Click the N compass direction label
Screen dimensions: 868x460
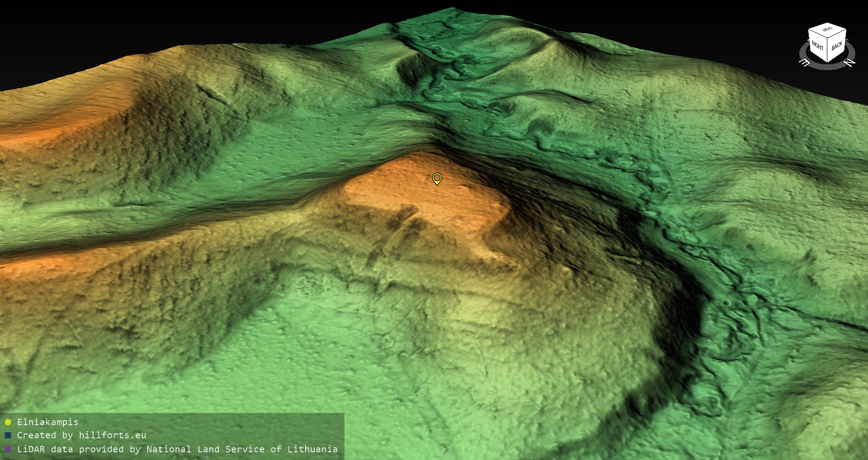click(849, 62)
